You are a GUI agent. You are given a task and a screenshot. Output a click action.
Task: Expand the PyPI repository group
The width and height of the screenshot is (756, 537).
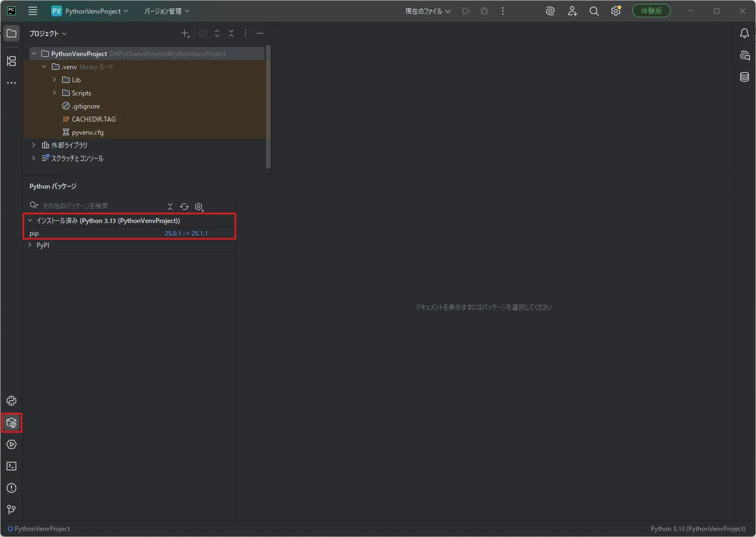pyautogui.click(x=30, y=245)
